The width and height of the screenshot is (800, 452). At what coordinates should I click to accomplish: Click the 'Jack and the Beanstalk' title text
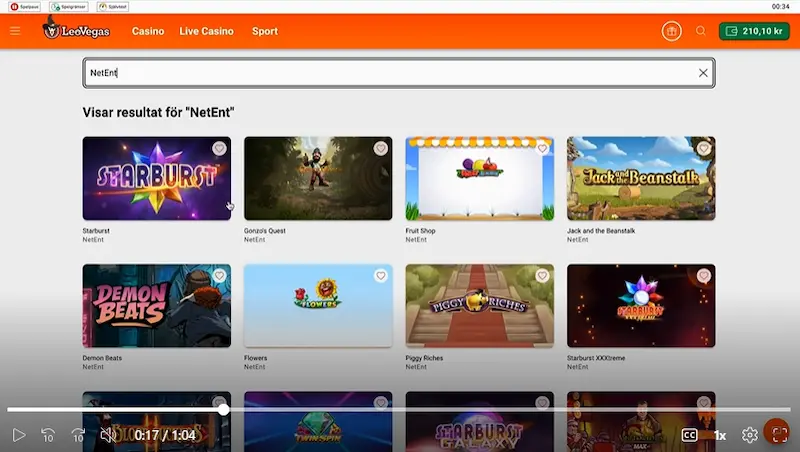(601, 231)
